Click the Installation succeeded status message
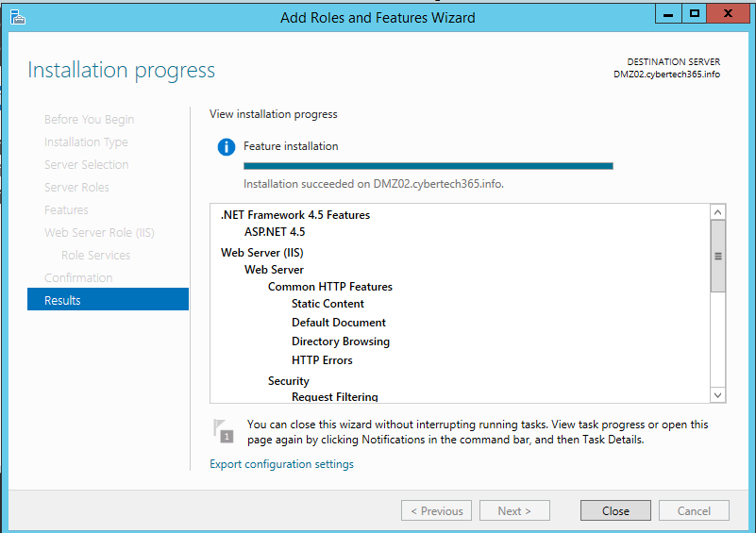Screen dimensions: 756x533 tap(374, 184)
